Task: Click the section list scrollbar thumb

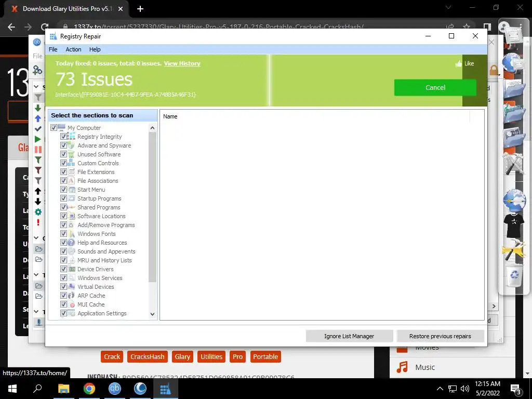Action: click(152, 207)
